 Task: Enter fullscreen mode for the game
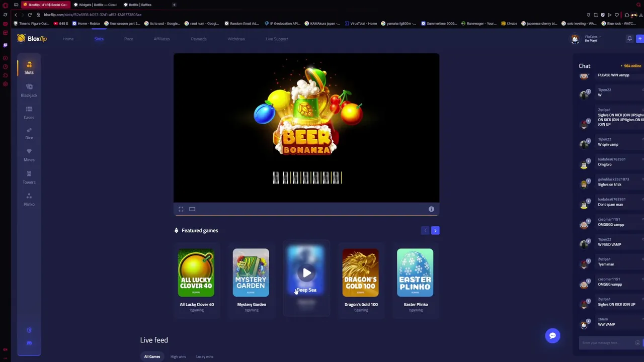(181, 209)
